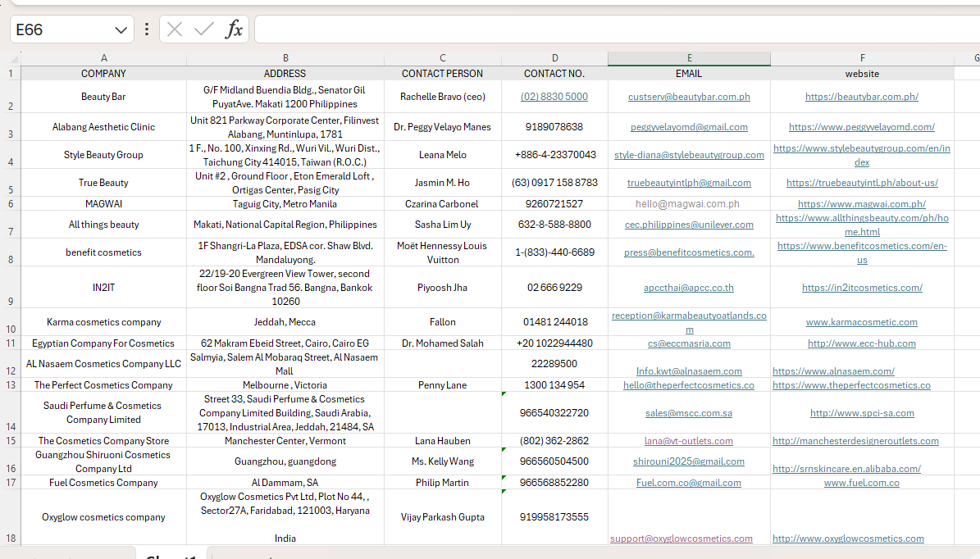Open custserv@beautybar.com.ph email link
Viewport: 980px width, 559px height.
tap(689, 97)
